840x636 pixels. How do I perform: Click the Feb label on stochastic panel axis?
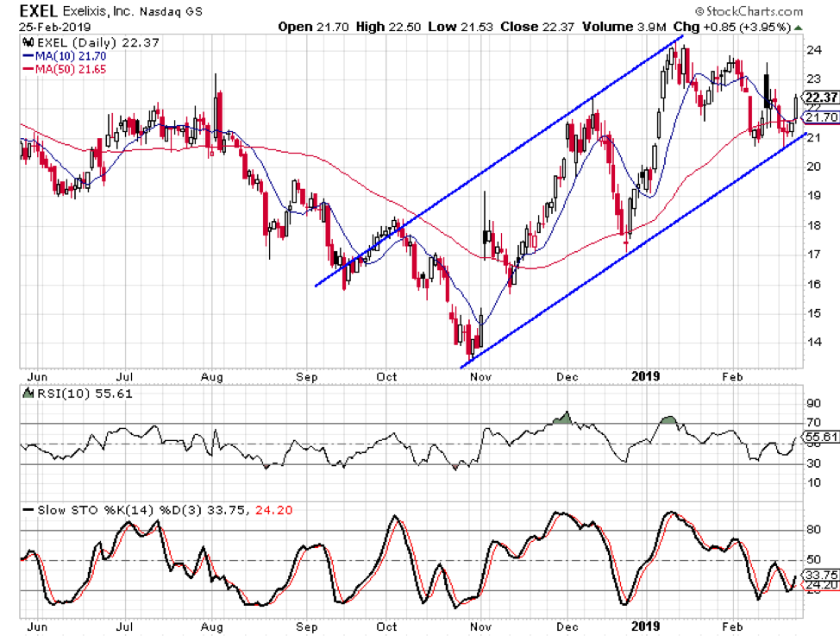tap(732, 627)
